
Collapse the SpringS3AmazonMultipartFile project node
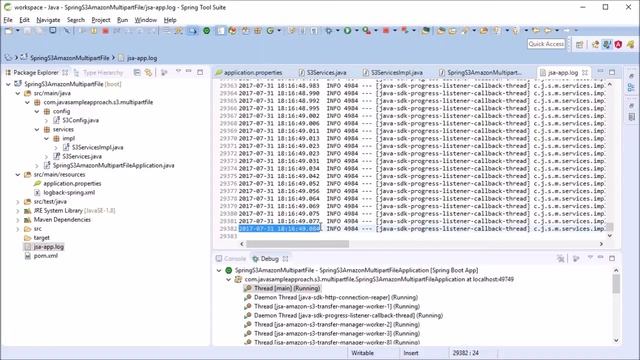tap(8, 84)
